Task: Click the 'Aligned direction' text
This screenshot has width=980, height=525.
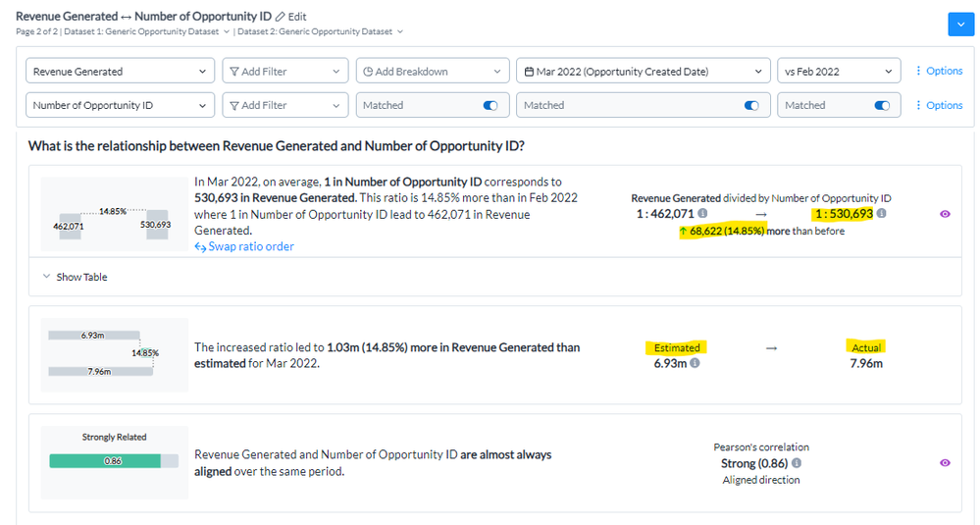Action: [x=761, y=480]
